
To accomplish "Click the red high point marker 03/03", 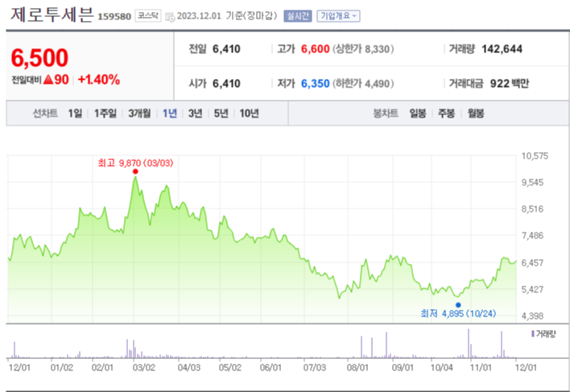I will click(x=135, y=171).
